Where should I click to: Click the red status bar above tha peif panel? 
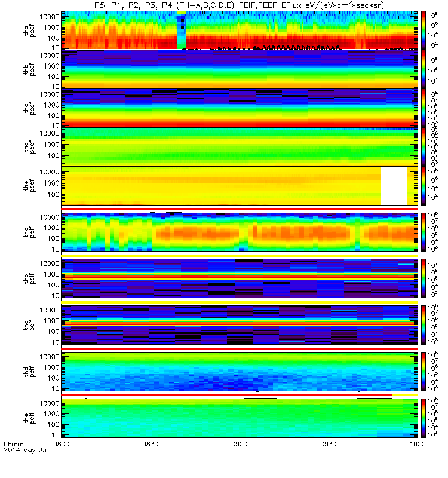tap(240, 209)
